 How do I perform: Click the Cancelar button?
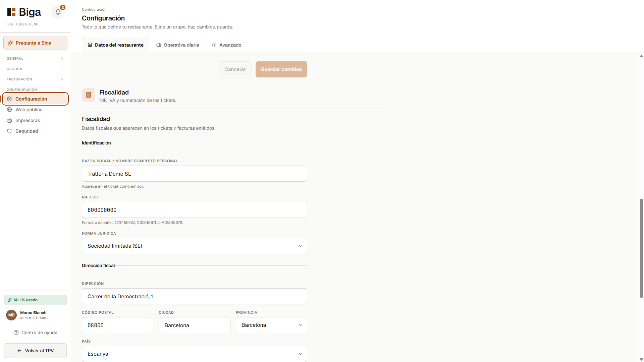(235, 69)
